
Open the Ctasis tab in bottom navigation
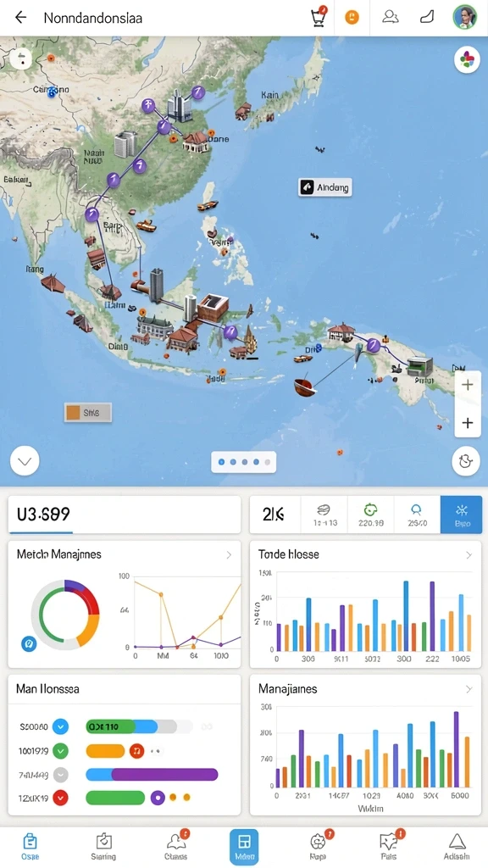click(176, 847)
